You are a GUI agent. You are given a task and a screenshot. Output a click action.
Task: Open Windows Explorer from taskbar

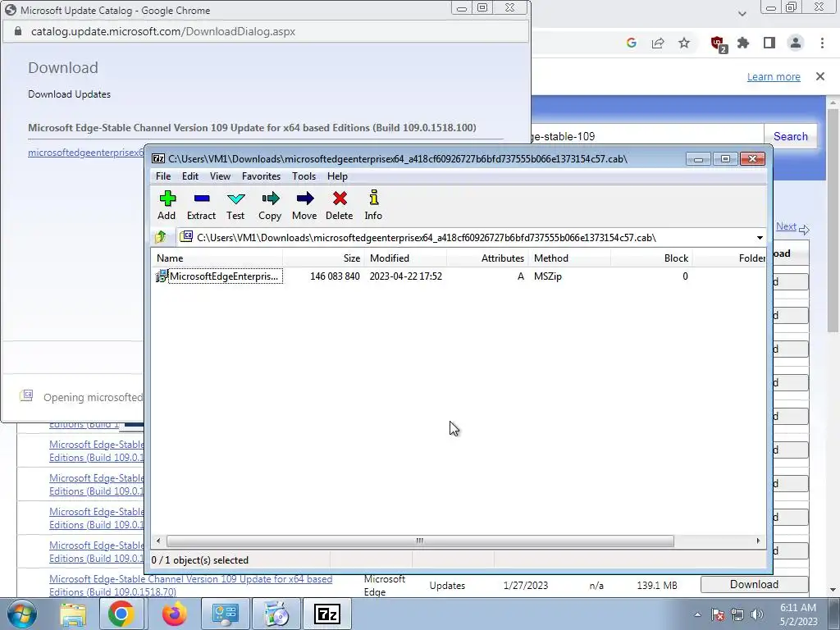click(73, 614)
